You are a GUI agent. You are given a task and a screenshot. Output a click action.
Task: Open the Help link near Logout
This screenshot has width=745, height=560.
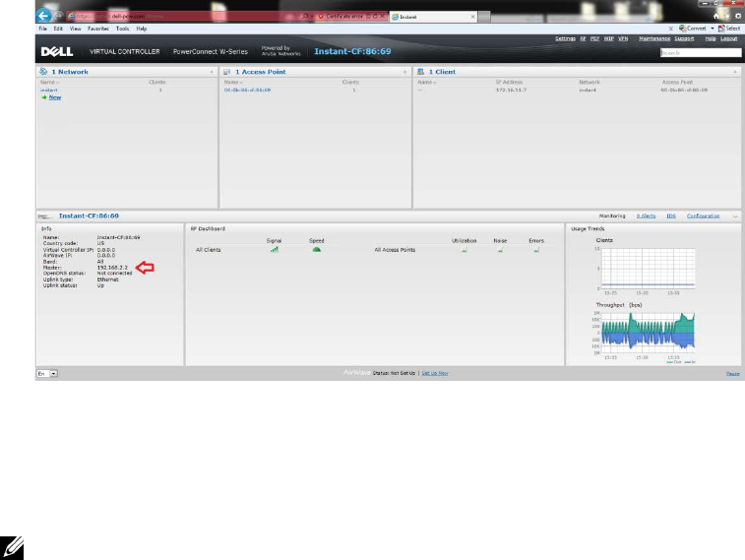pos(711,38)
